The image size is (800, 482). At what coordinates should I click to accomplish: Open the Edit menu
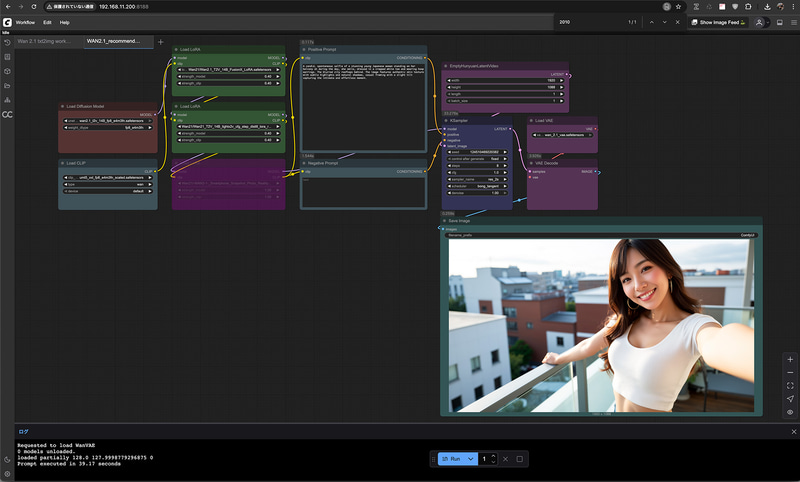(x=47, y=22)
